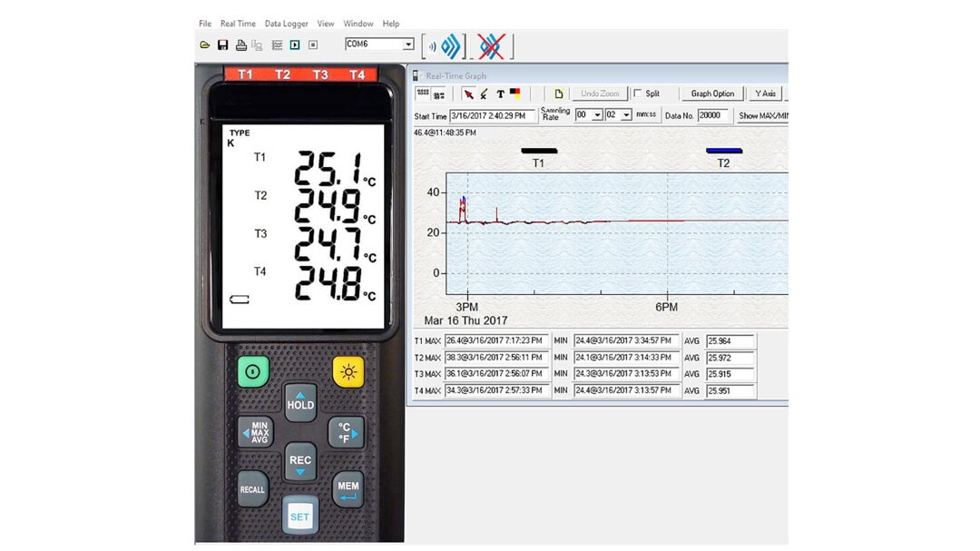
Task: Open the sampling rate seconds dropdown
Action: tap(626, 115)
